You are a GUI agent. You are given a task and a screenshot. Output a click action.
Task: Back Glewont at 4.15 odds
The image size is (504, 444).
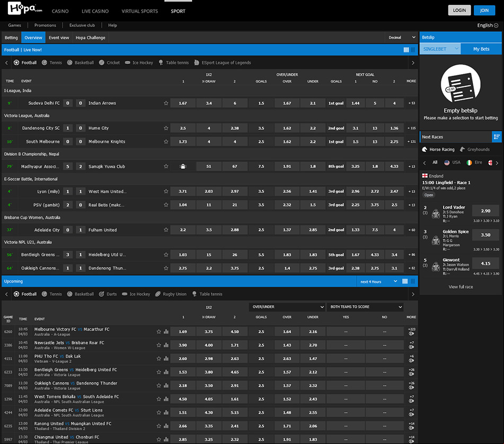485,263
